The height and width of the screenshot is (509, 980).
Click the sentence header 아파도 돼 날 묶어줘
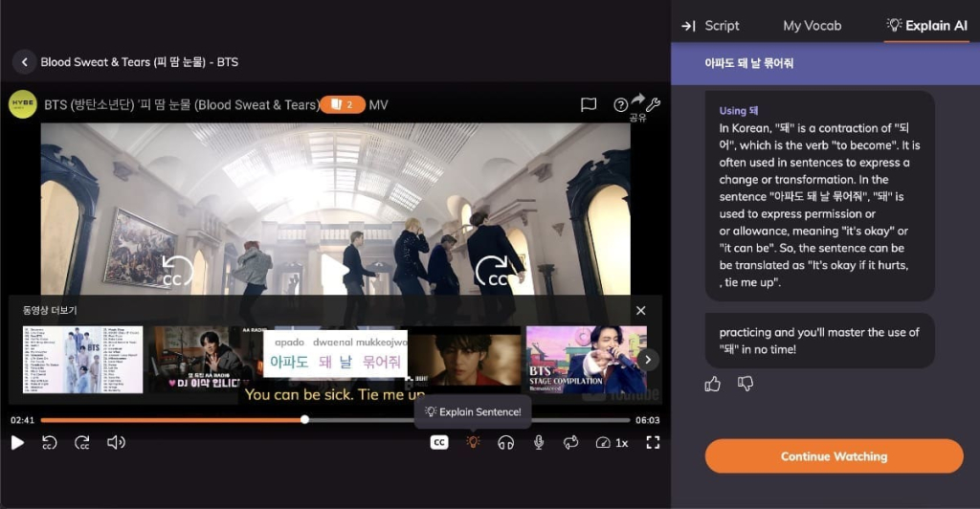click(748, 63)
